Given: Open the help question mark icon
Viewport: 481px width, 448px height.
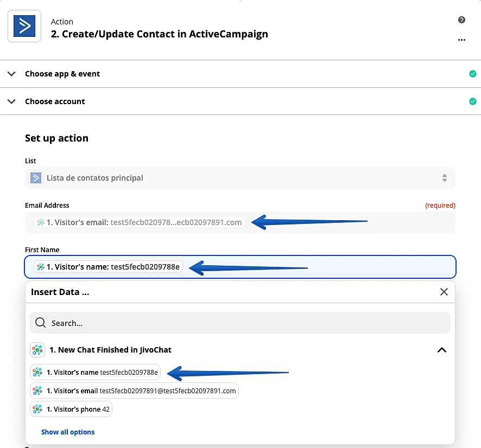Looking at the screenshot, I should (x=461, y=20).
